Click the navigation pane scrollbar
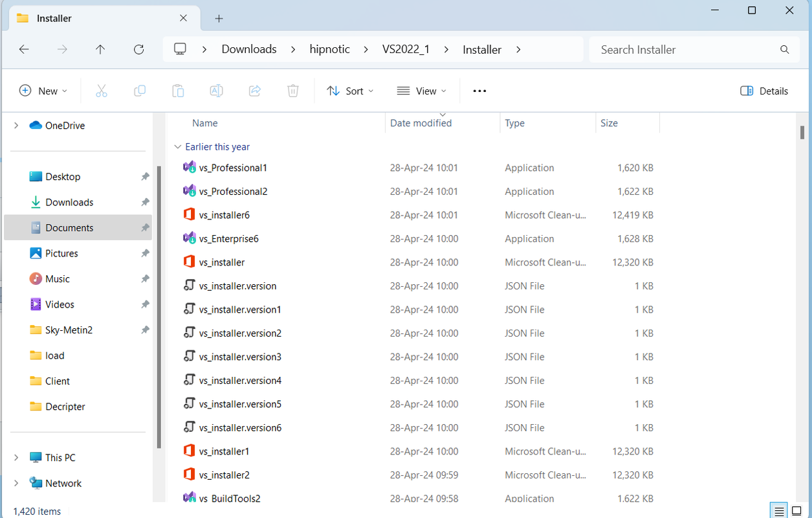Screen dimensions: 812x518 159,308
